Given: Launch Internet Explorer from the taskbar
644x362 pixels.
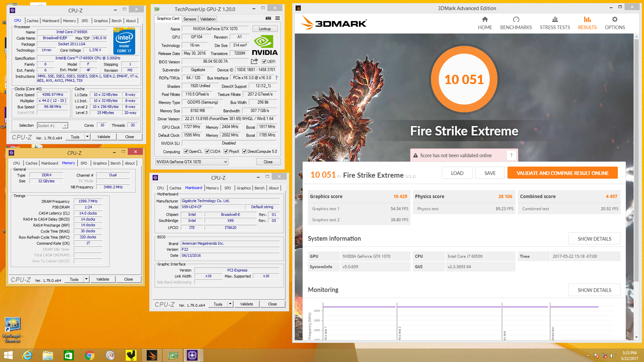Looking at the screenshot, I should (27, 355).
